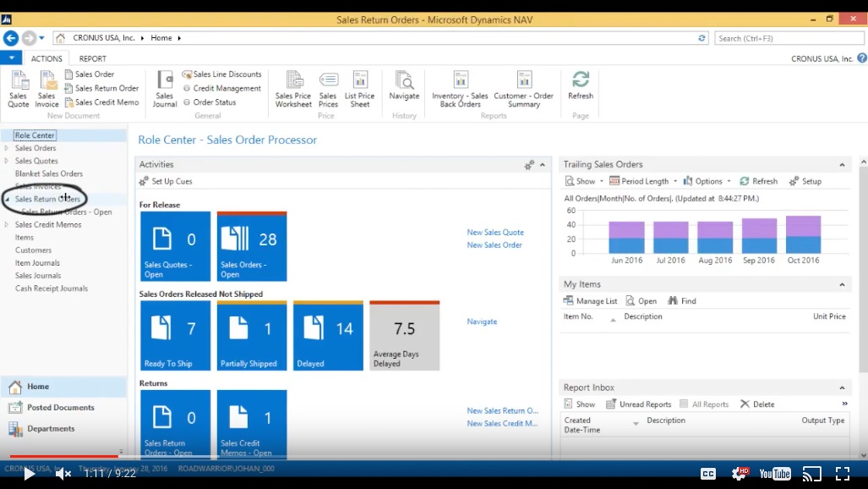Switch to the REPORT ribbon tab
Viewport: 868px width, 489px height.
92,58
